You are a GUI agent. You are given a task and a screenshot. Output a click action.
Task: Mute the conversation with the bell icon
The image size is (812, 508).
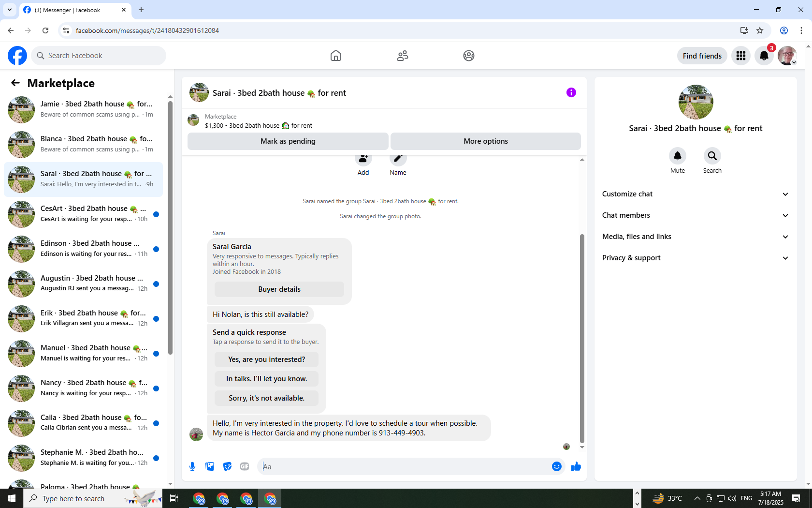point(678,156)
